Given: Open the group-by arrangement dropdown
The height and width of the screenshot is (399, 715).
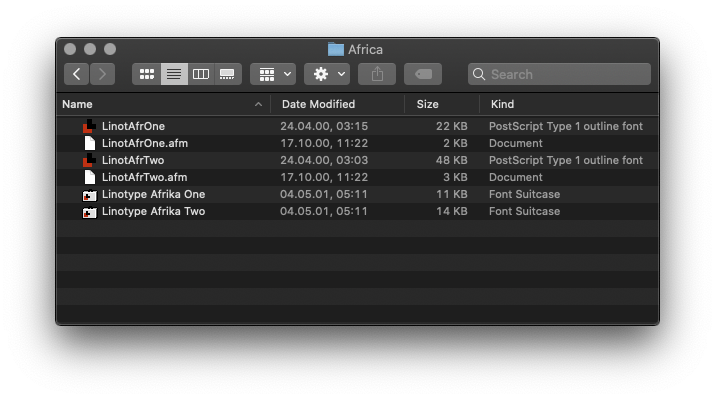Looking at the screenshot, I should [x=273, y=74].
